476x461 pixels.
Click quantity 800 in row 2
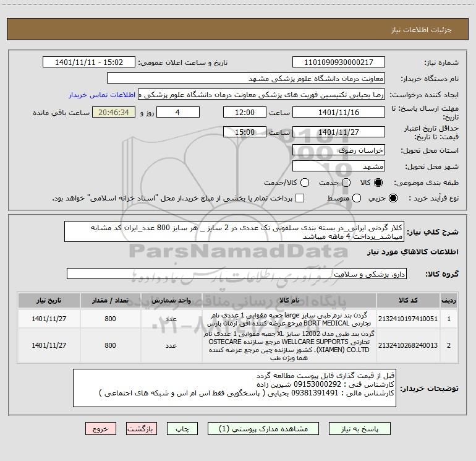coord(110,345)
